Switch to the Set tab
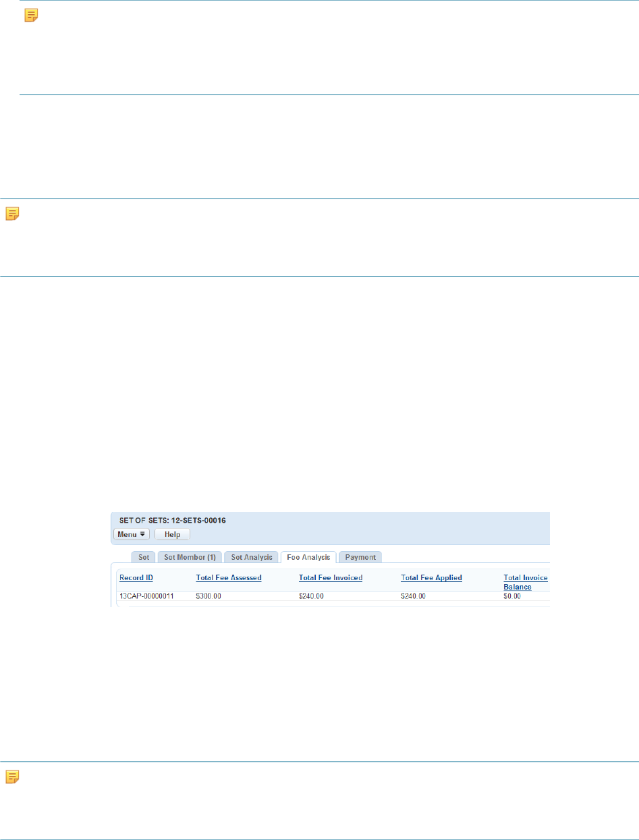The height and width of the screenshot is (840, 639). coord(144,557)
